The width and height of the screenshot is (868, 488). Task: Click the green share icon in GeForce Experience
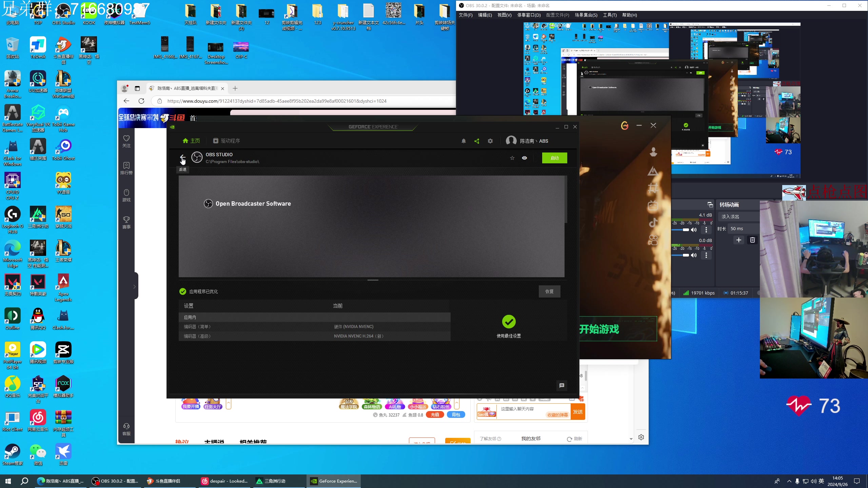pos(477,141)
